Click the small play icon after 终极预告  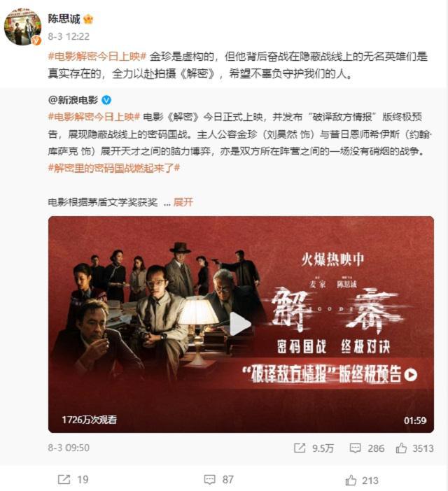pyautogui.click(x=410, y=375)
